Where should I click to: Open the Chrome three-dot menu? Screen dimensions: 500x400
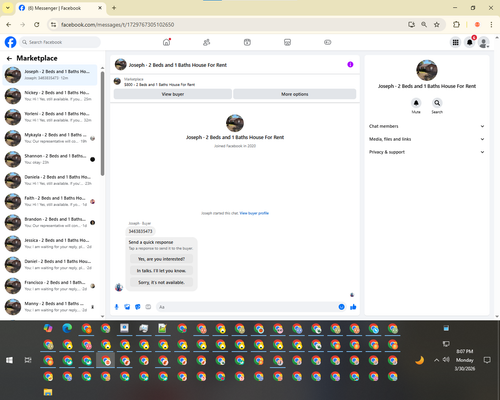pos(491,24)
